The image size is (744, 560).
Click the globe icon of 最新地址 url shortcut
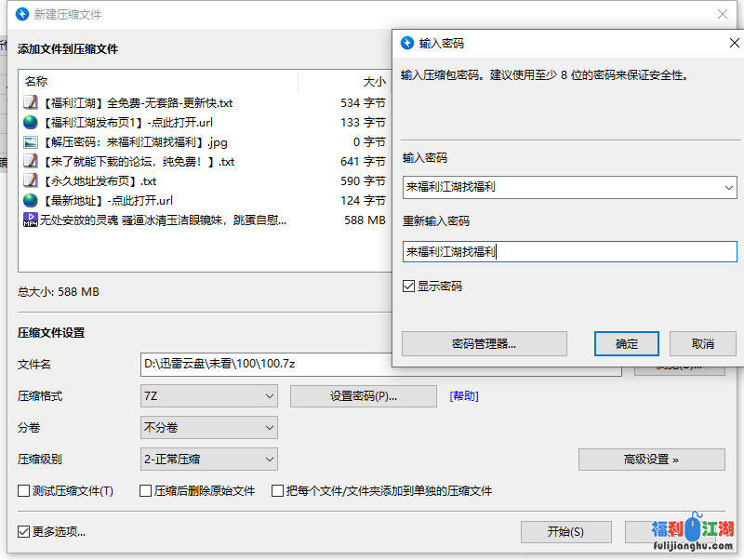pyautogui.click(x=31, y=200)
